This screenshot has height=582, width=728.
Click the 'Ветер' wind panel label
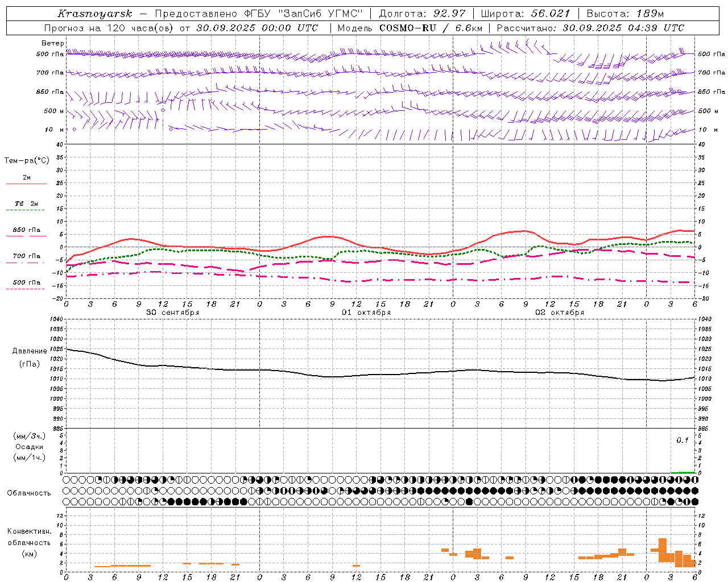pyautogui.click(x=52, y=43)
